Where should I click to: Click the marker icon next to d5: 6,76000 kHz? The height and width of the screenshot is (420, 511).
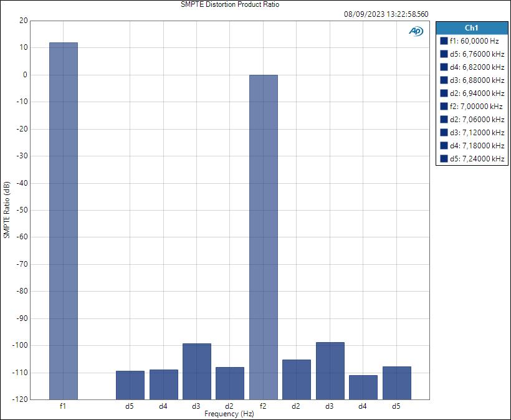[444, 54]
